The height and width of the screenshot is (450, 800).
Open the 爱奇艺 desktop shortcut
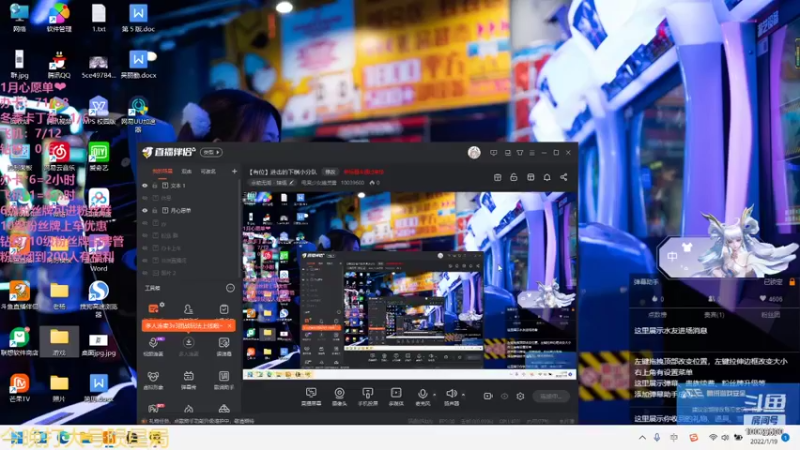pyautogui.click(x=98, y=157)
